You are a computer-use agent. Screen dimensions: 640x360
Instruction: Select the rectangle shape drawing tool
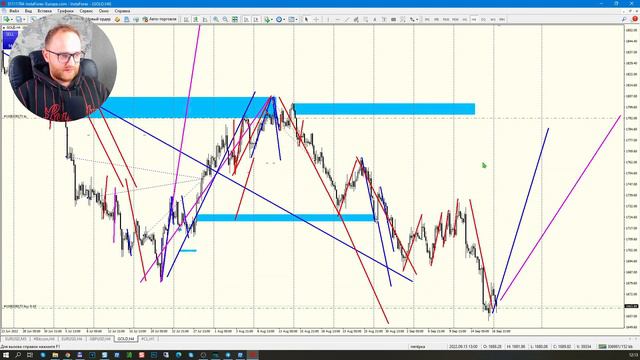click(x=393, y=19)
